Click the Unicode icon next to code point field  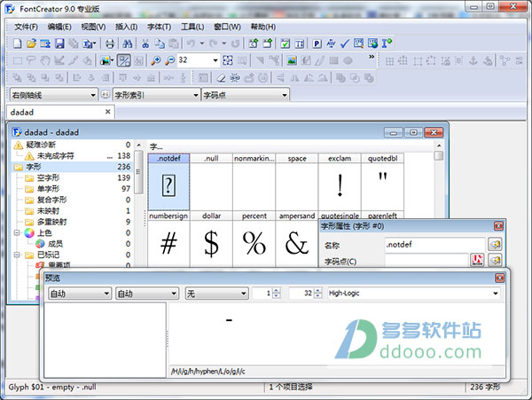[477, 260]
